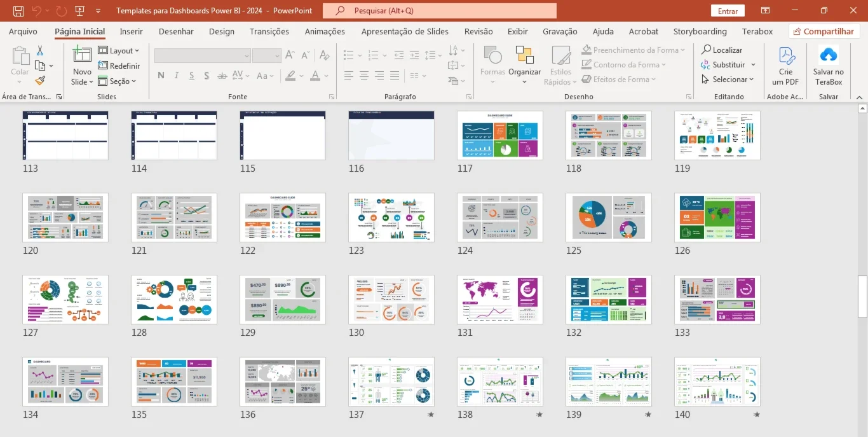Image resolution: width=868 pixels, height=437 pixels.
Task: Toggle center text alignment
Action: (x=363, y=76)
